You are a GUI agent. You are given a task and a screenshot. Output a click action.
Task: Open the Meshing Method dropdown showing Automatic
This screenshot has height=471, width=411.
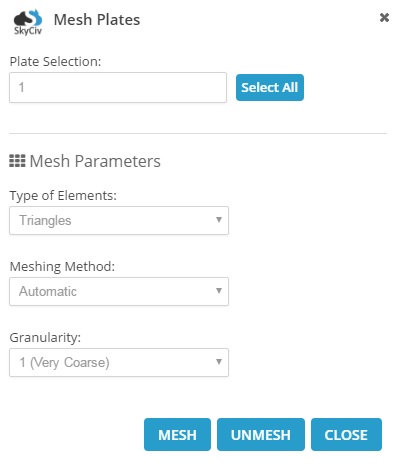[119, 291]
